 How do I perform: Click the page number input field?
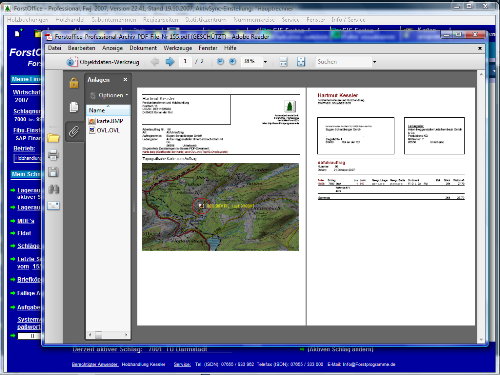(185, 61)
